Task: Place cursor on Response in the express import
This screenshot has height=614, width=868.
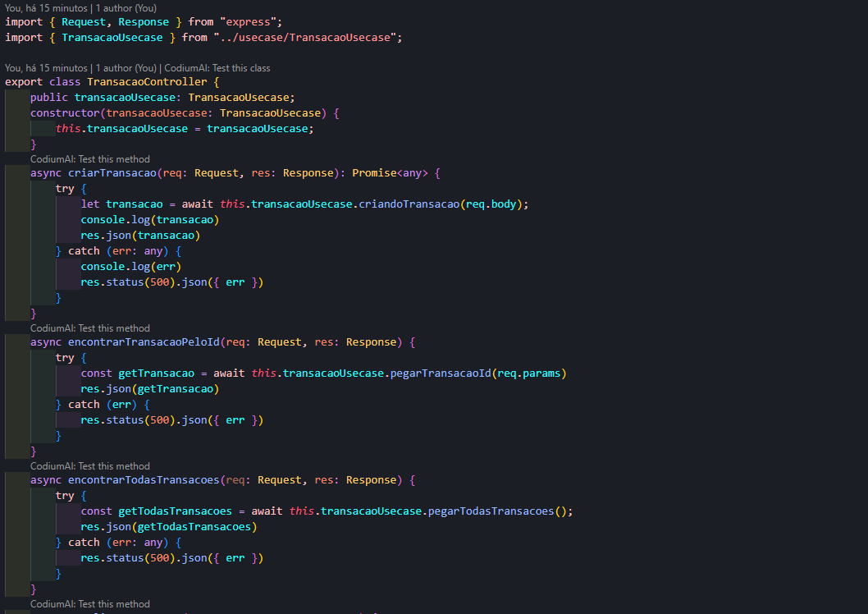Action: point(144,22)
